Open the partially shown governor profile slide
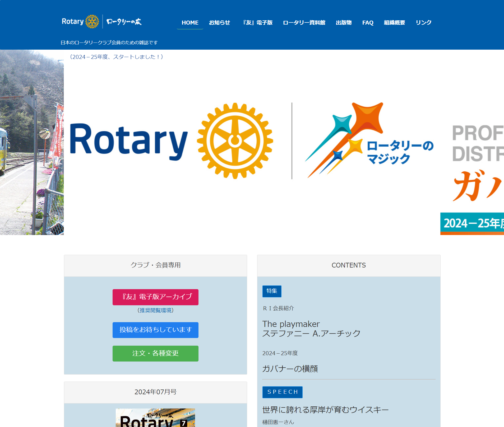Image resolution: width=504 pixels, height=427 pixels. point(472,142)
